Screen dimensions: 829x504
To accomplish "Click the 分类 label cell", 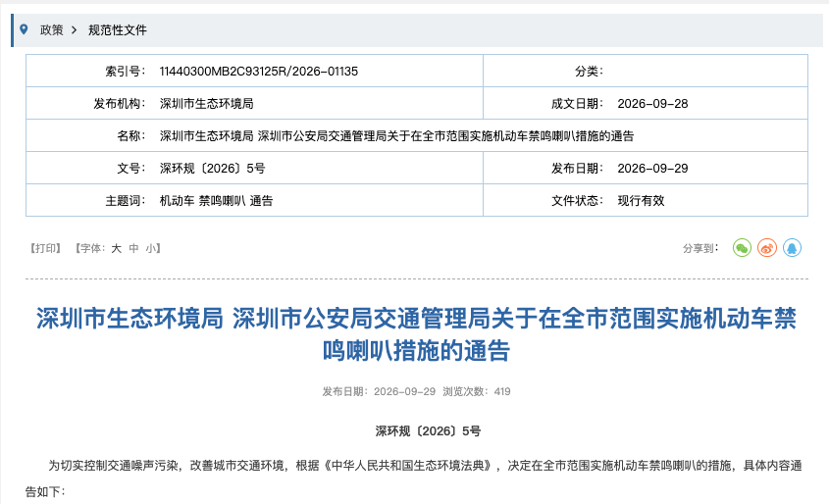I will (589, 72).
